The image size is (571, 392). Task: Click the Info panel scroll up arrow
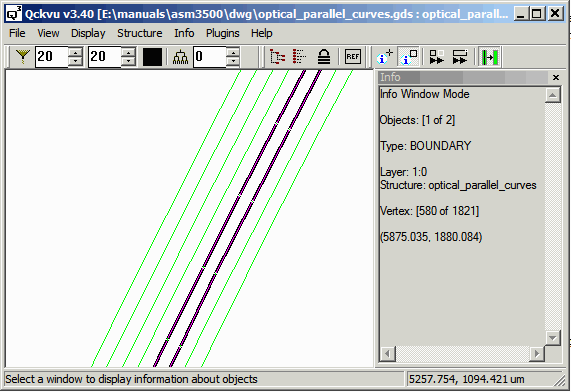552,95
